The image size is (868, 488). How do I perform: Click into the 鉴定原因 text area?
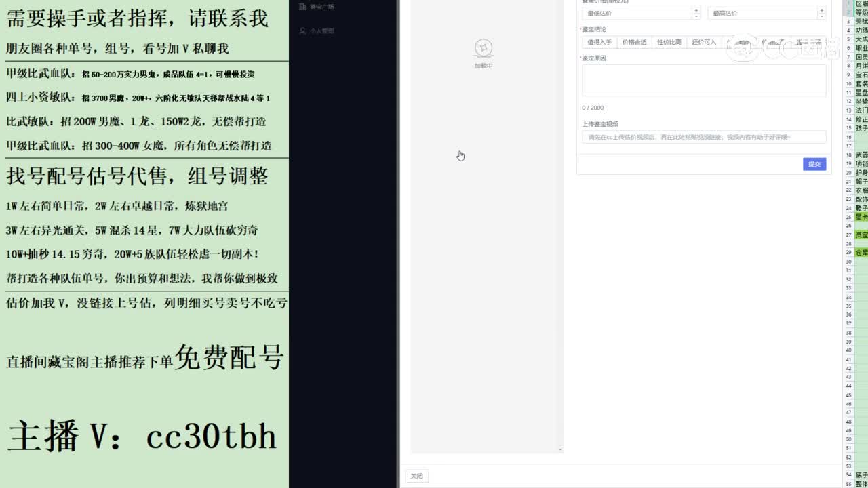coord(704,81)
